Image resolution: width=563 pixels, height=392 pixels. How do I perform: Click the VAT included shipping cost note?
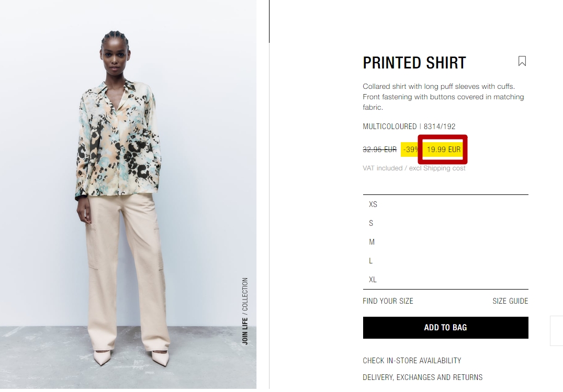(414, 168)
